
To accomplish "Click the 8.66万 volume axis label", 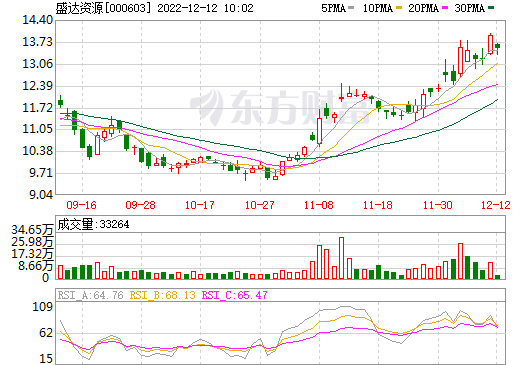I will click(x=36, y=266).
